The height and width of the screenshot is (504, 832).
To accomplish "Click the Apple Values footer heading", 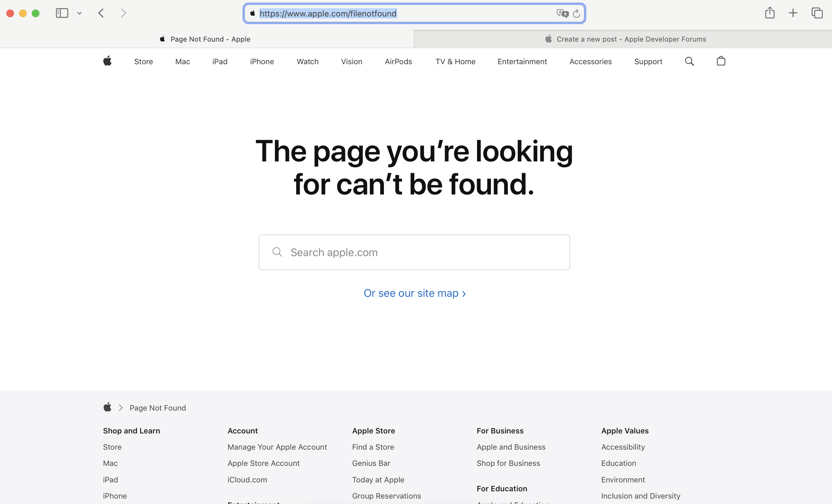I will click(625, 431).
